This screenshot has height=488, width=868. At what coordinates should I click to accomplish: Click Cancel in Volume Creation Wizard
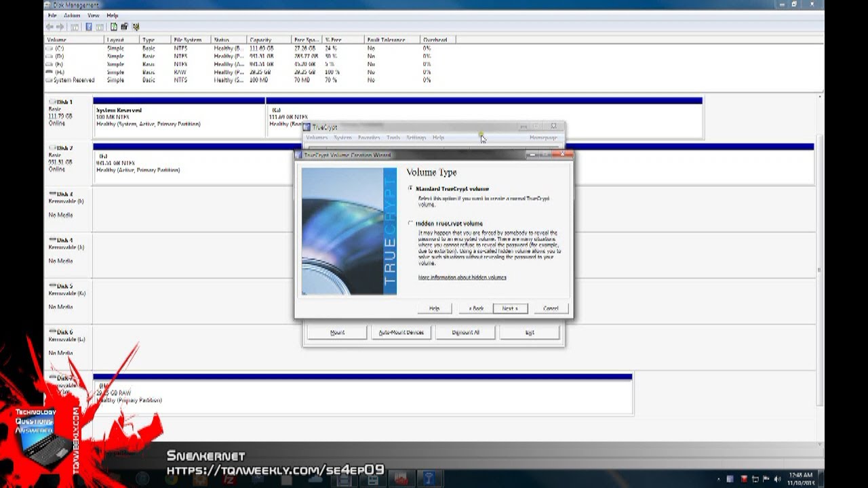pyautogui.click(x=551, y=308)
